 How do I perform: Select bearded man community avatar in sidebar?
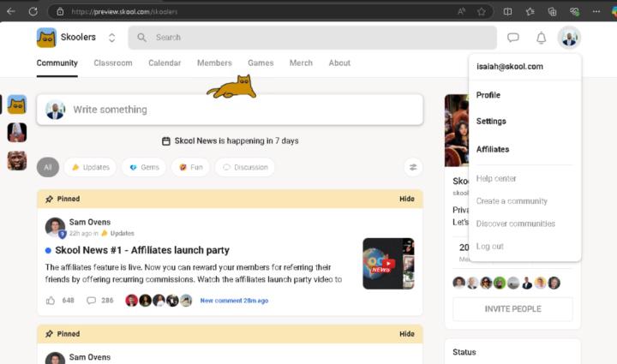pos(17,160)
